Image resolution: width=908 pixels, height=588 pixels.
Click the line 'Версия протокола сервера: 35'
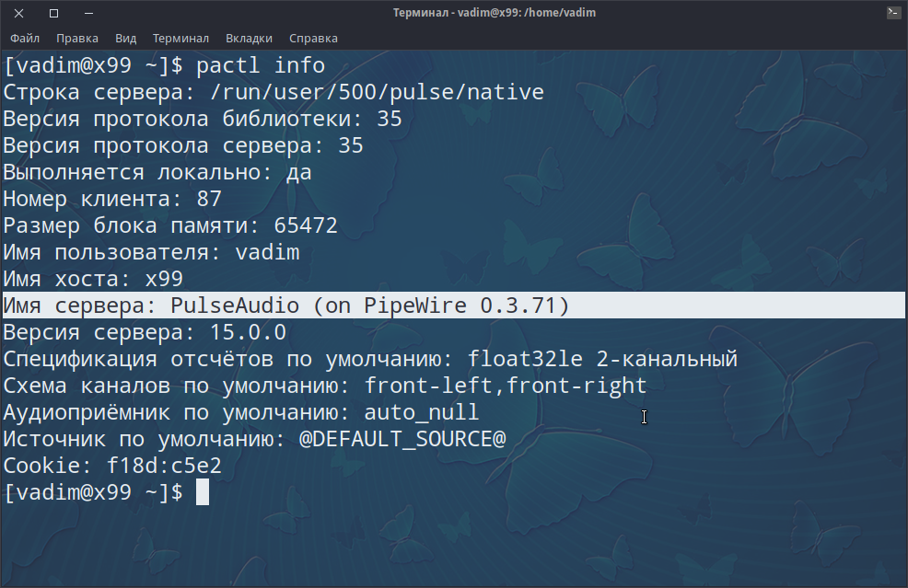click(183, 145)
